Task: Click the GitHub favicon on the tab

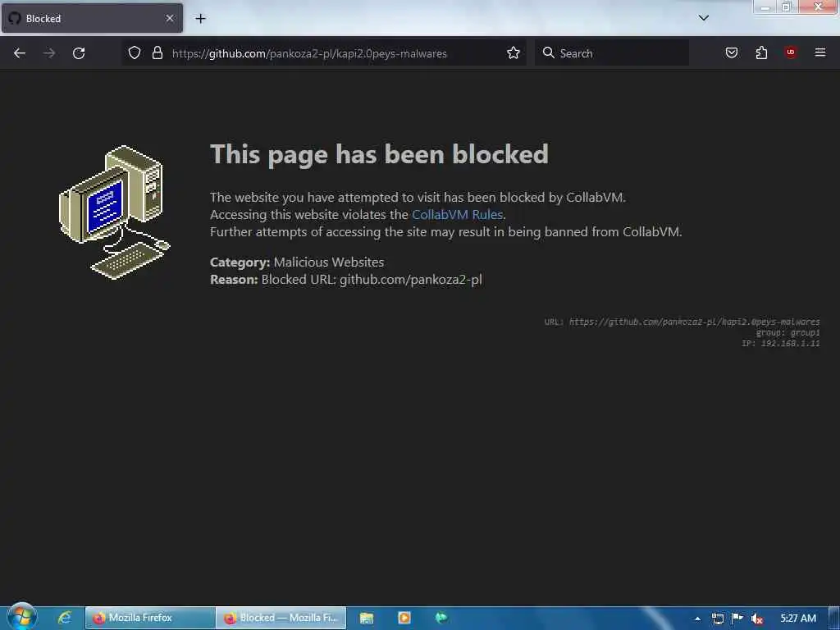Action: point(15,18)
